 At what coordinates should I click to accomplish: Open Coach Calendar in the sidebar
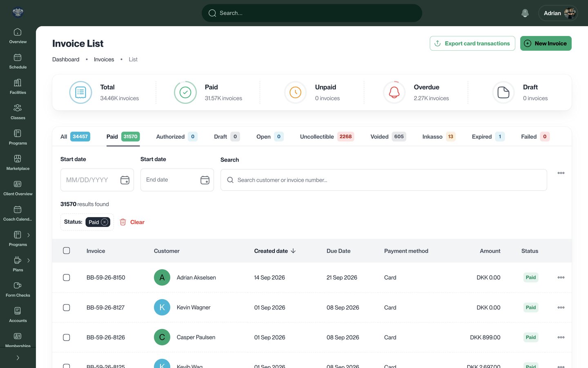(x=18, y=213)
